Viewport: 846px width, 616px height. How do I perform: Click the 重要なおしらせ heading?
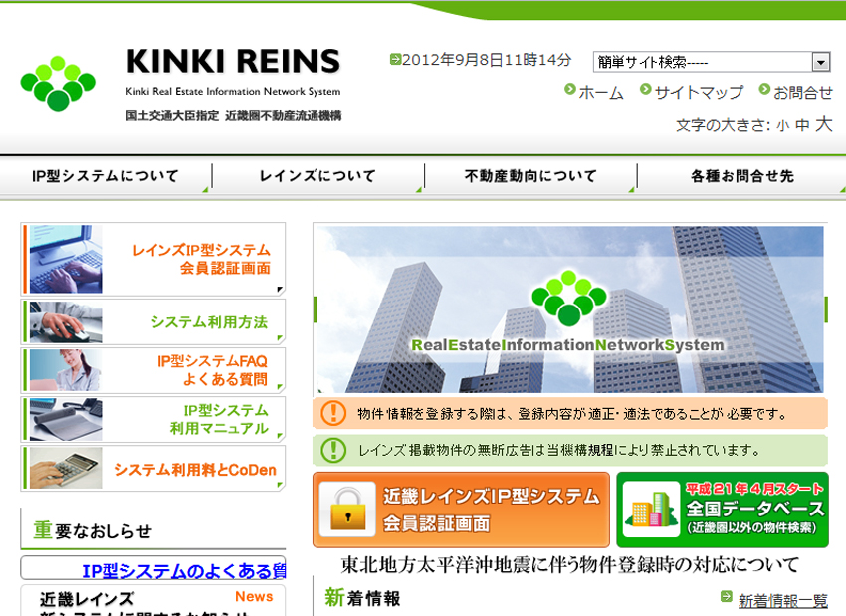tap(93, 530)
